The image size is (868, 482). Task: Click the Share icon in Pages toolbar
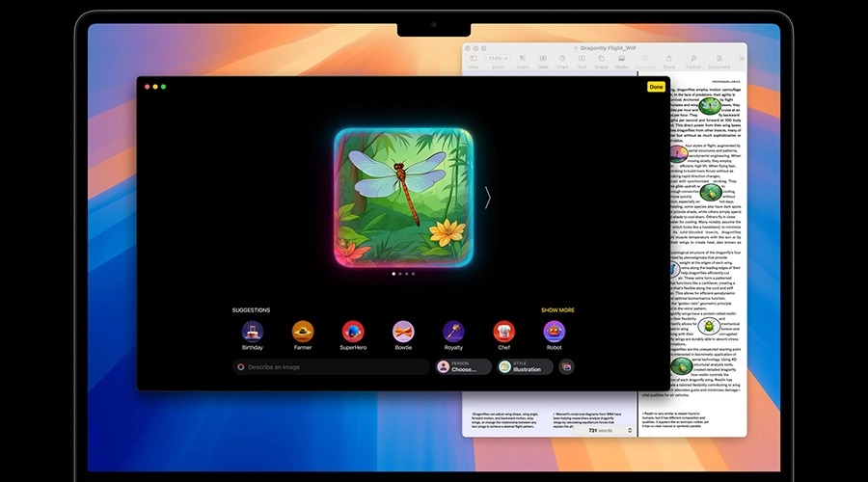coord(667,60)
